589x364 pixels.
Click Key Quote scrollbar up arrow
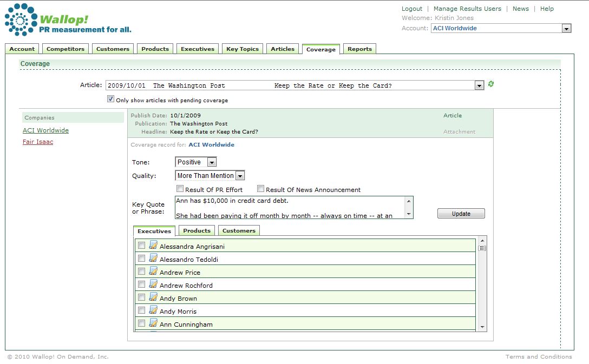pyautogui.click(x=409, y=201)
